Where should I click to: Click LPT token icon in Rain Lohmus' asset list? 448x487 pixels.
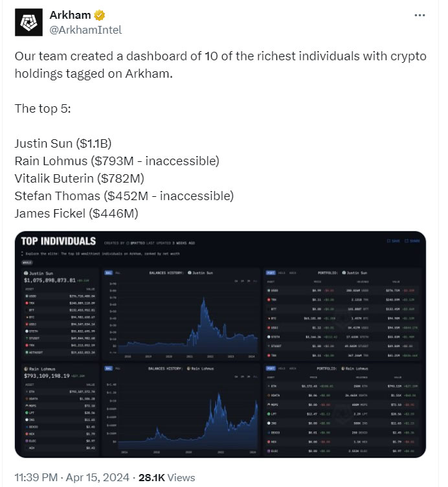pos(26,411)
